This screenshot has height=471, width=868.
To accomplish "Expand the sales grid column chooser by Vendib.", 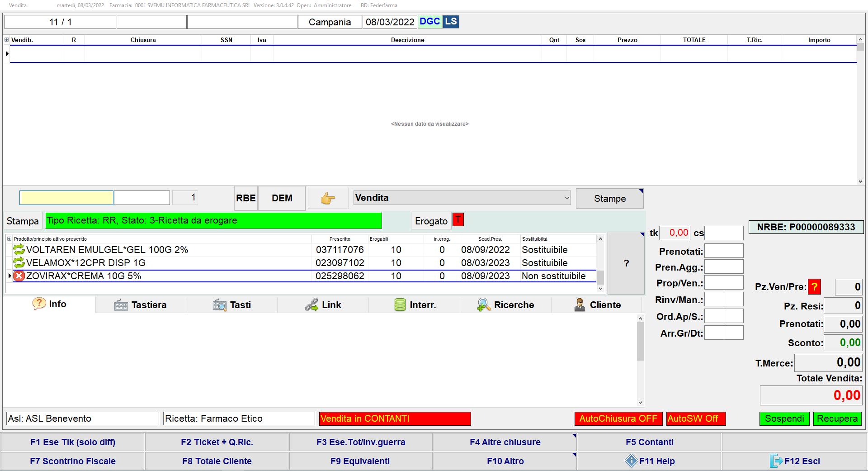I will 7,40.
